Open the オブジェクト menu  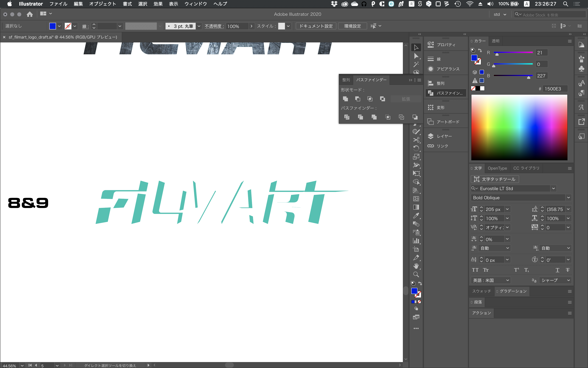pos(103,4)
